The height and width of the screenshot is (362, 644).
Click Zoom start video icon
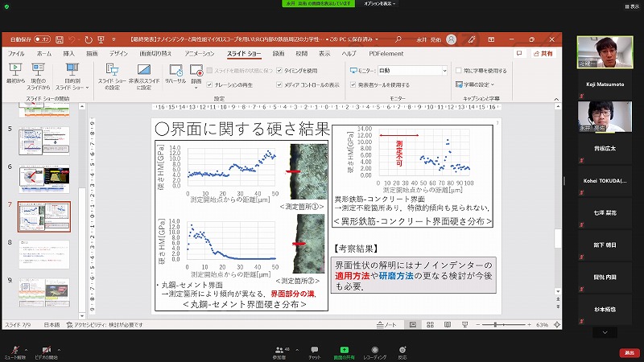click(47, 350)
